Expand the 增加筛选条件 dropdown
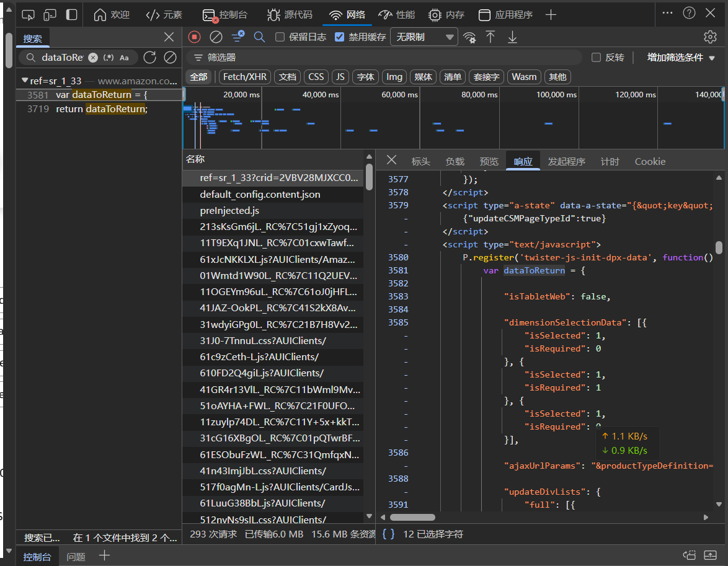Screen dimensions: 728x566 point(680,58)
